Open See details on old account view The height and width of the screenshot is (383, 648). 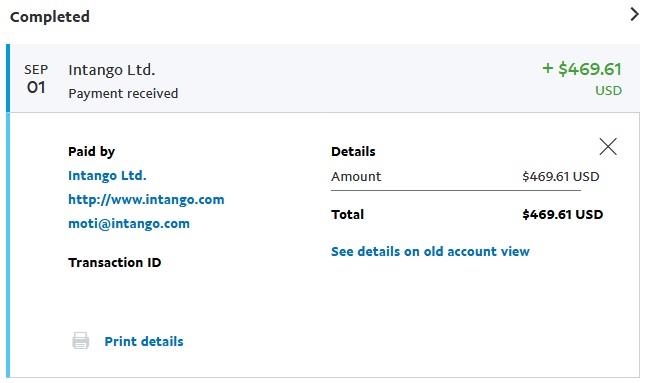(430, 252)
